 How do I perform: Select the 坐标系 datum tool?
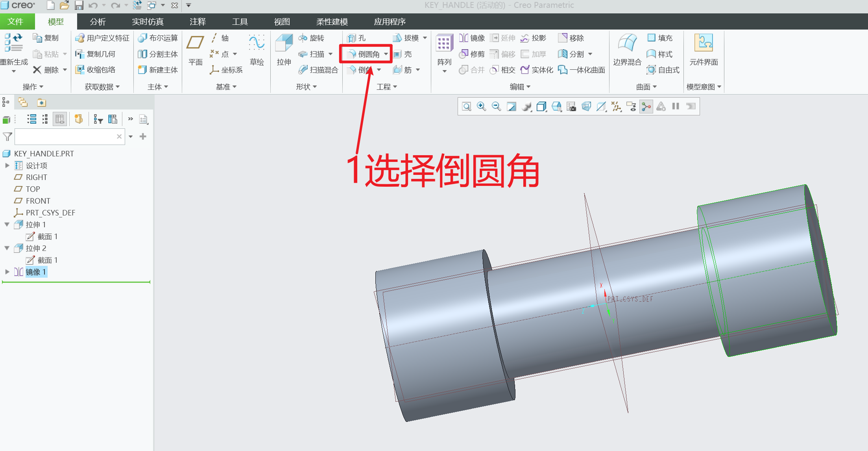227,70
